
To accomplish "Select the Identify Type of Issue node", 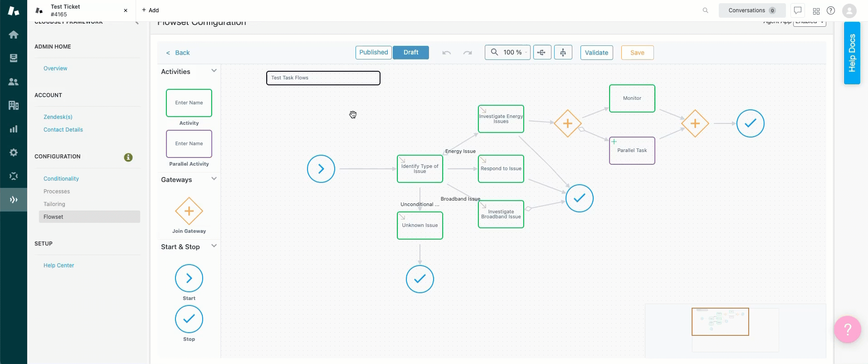I will point(420,169).
